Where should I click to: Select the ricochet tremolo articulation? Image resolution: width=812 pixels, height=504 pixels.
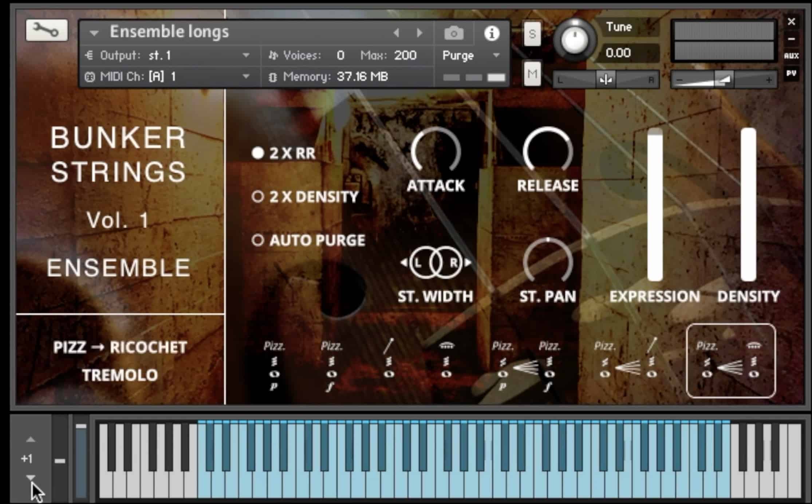tap(446, 360)
